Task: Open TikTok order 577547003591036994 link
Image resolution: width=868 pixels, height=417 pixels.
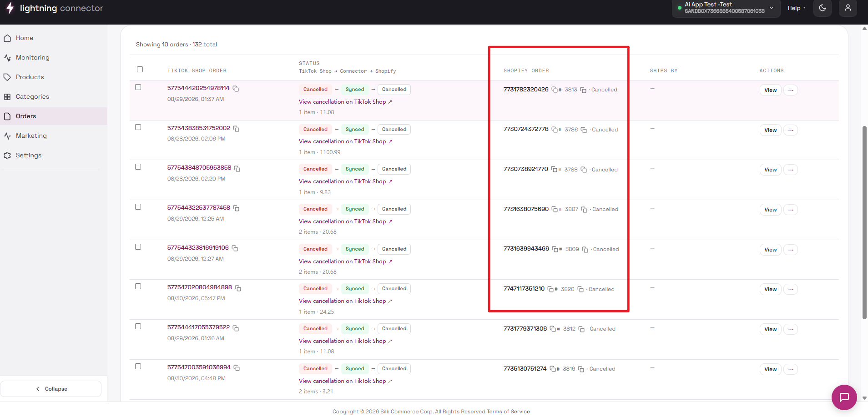Action: point(199,367)
